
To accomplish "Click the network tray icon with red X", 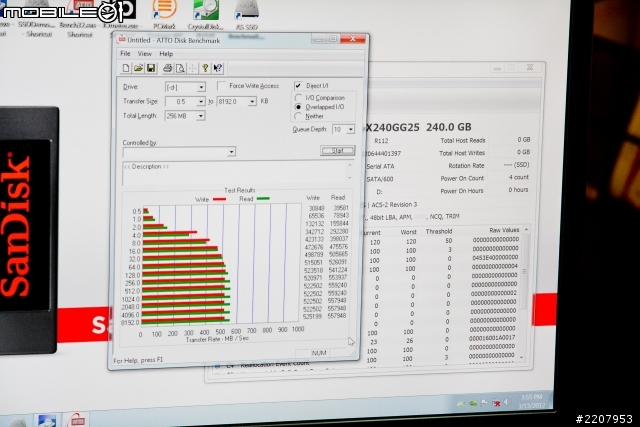I will click(496, 403).
